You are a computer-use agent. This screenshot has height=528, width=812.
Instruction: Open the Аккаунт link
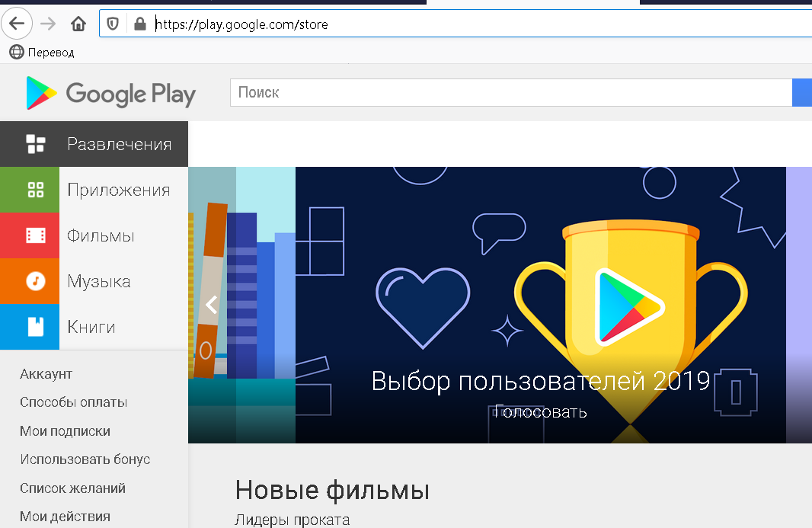46,374
